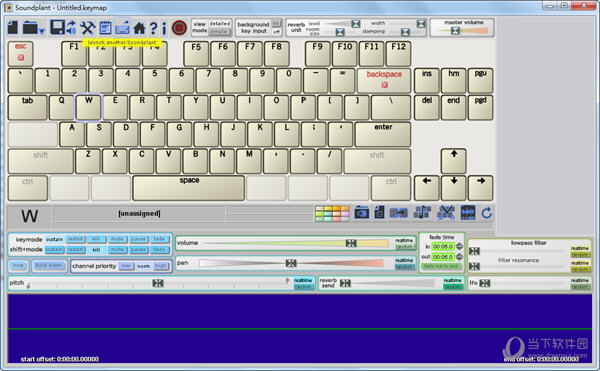This screenshot has width=600, height=371.
Task: Click the notepad icon in toolbar
Action: click(105, 28)
